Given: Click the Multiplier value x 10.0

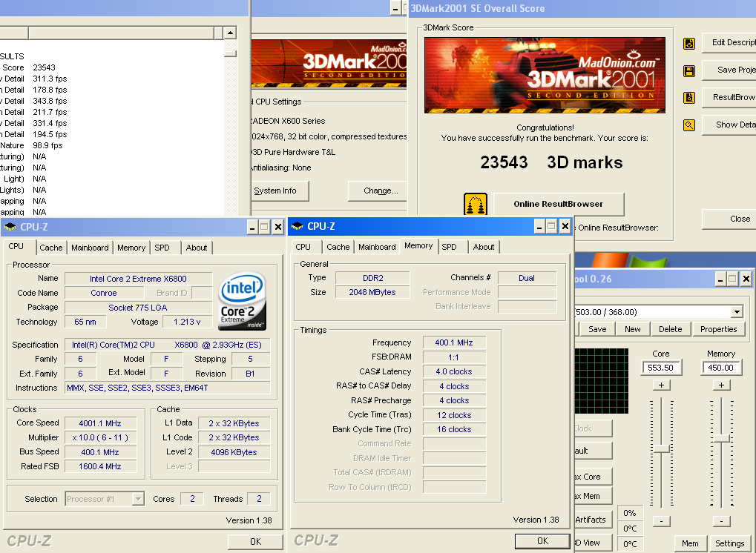Looking at the screenshot, I should click(100, 437).
